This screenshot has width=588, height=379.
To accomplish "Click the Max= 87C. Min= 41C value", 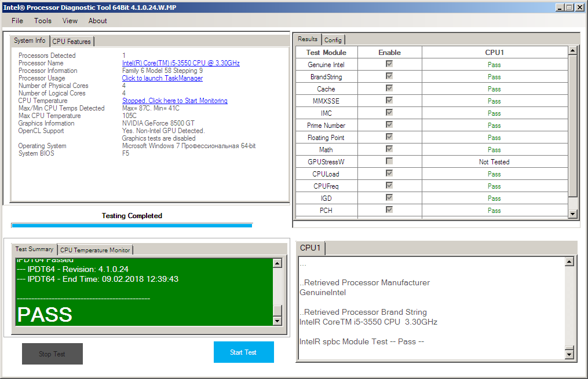I will click(151, 108).
